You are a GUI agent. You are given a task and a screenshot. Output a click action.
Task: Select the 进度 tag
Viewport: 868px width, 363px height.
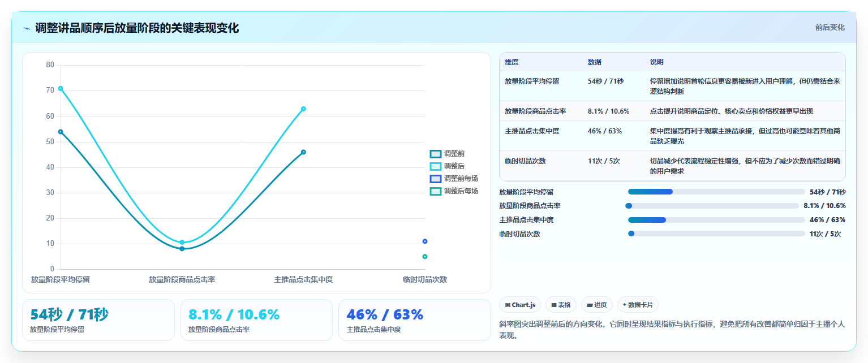597,305
